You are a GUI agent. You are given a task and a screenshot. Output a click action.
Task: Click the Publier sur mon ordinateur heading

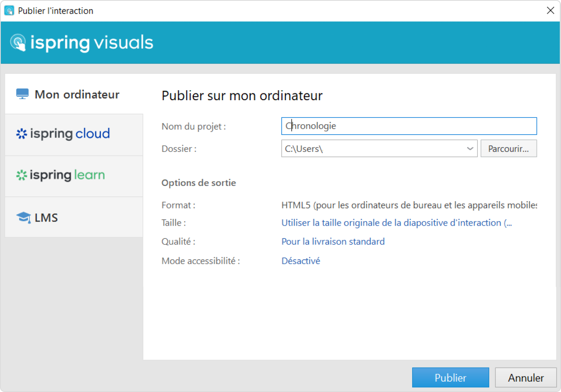pyautogui.click(x=242, y=96)
